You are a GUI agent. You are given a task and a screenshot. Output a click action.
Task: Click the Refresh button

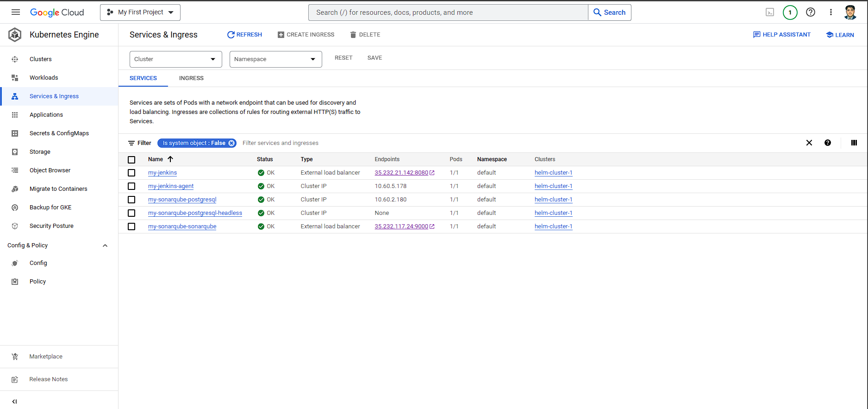point(244,35)
